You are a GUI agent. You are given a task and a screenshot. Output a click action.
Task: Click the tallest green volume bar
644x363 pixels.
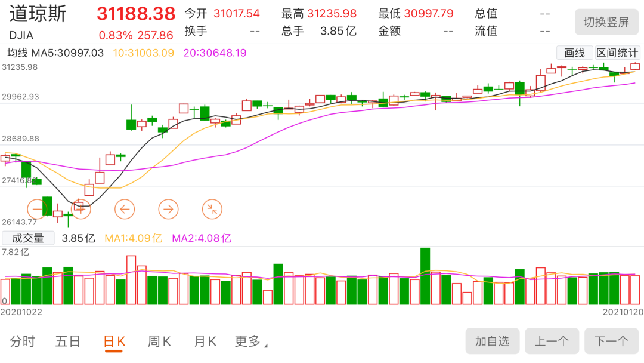425,276
